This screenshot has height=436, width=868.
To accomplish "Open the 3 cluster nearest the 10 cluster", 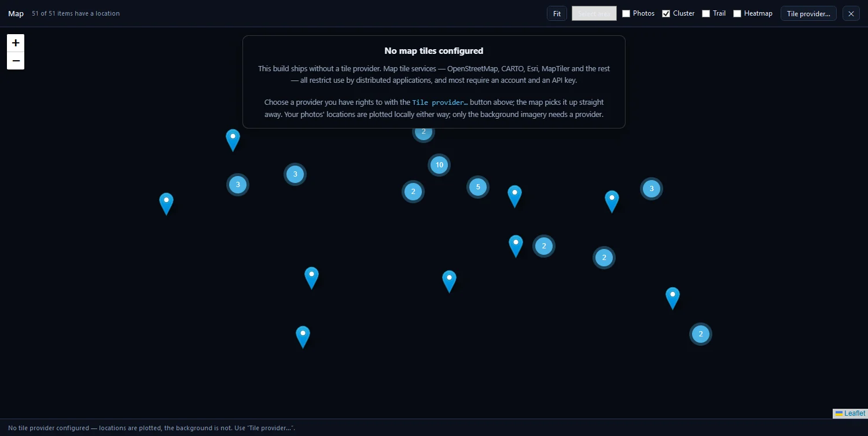I will [x=295, y=174].
